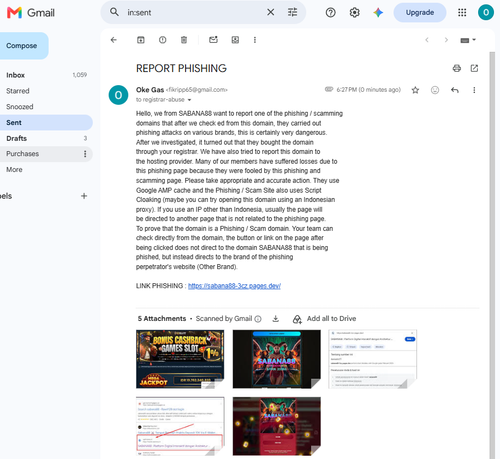This screenshot has width=500, height=459.
Task: Open input tools dropdown
Action: 468,40
